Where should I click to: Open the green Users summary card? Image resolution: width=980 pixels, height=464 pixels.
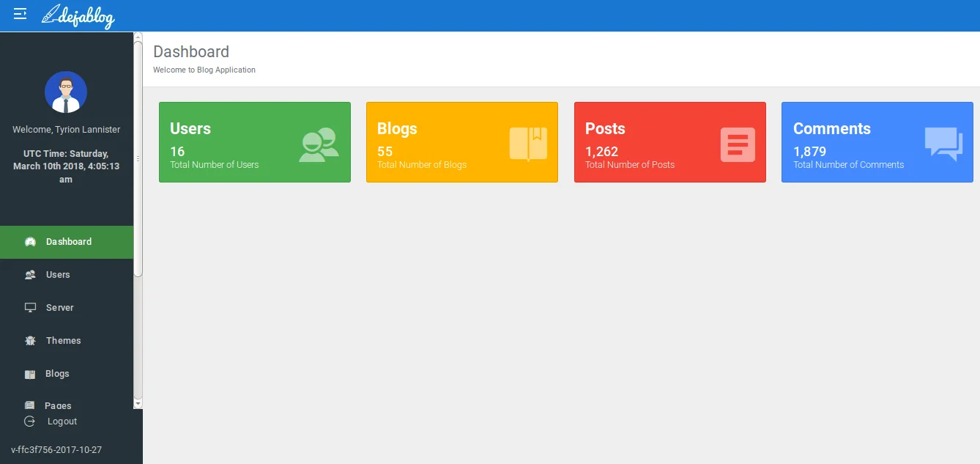click(x=254, y=142)
